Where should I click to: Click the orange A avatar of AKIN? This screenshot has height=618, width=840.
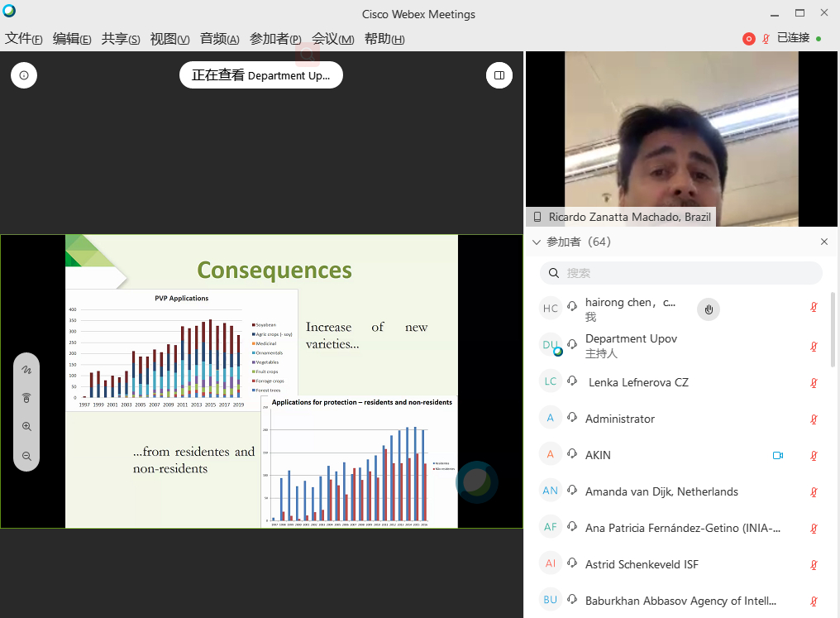550,454
